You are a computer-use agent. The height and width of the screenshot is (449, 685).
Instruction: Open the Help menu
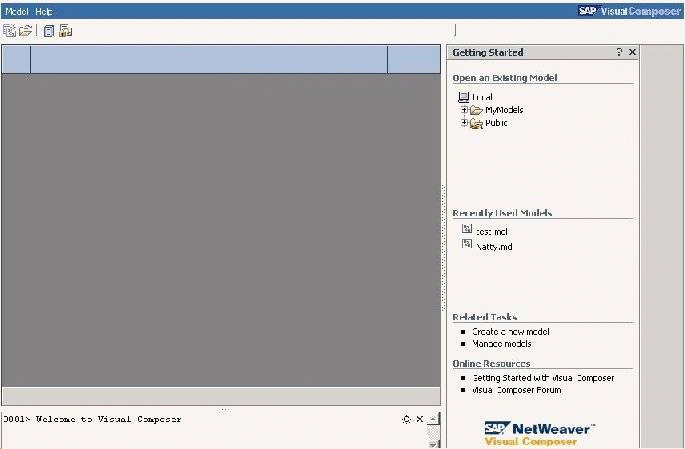[x=44, y=11]
